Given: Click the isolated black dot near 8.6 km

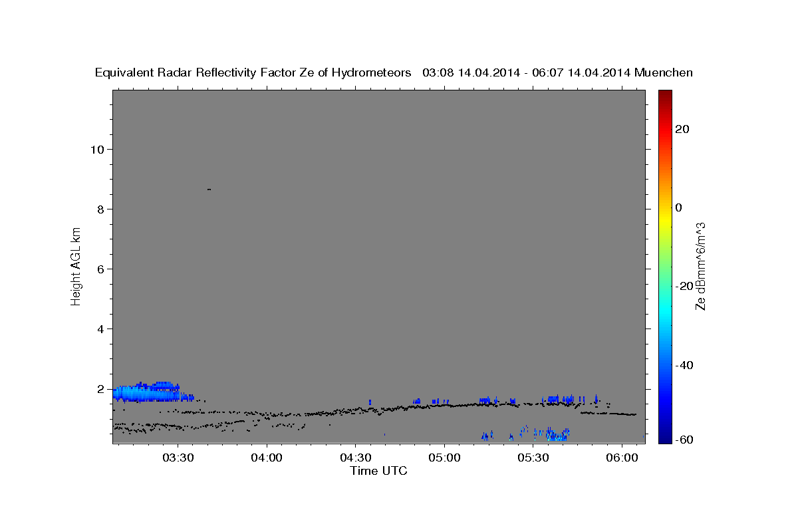Looking at the screenshot, I should [209, 190].
